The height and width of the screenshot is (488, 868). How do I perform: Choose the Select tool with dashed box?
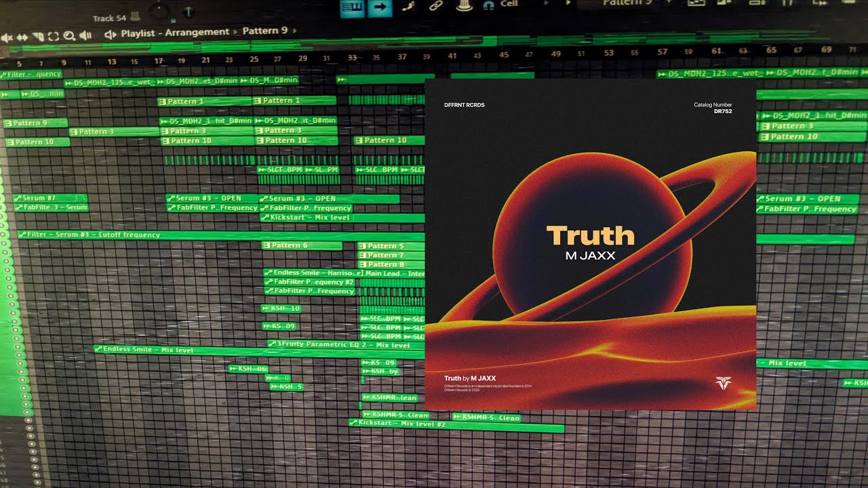point(53,37)
